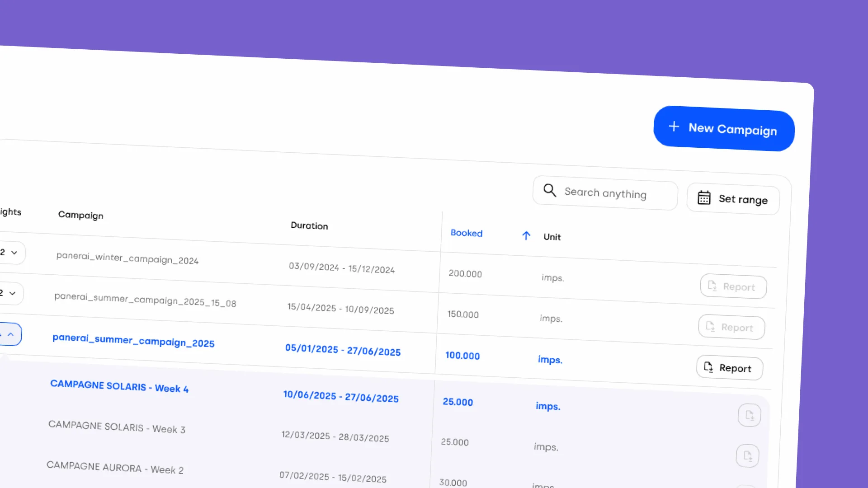Select campaign panerai_summer_campaign_2025_15_08
This screenshot has width=868, height=488.
[x=145, y=300]
